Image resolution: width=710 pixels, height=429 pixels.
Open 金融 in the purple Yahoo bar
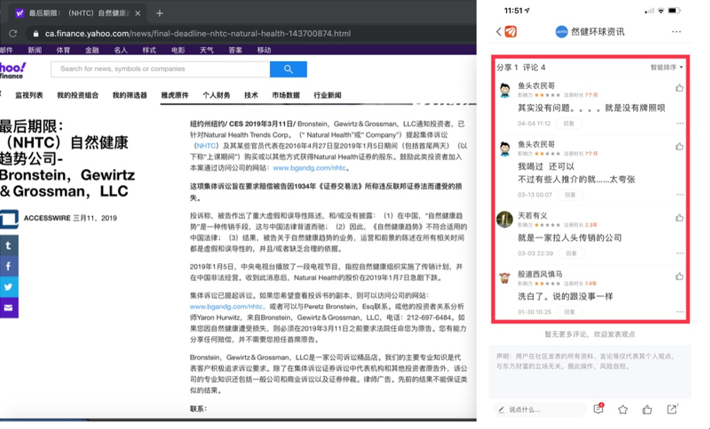(92, 50)
